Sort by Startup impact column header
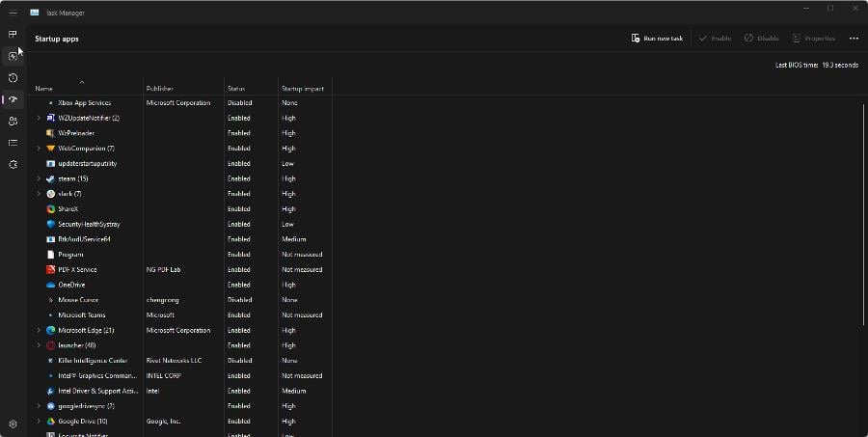 pos(305,87)
